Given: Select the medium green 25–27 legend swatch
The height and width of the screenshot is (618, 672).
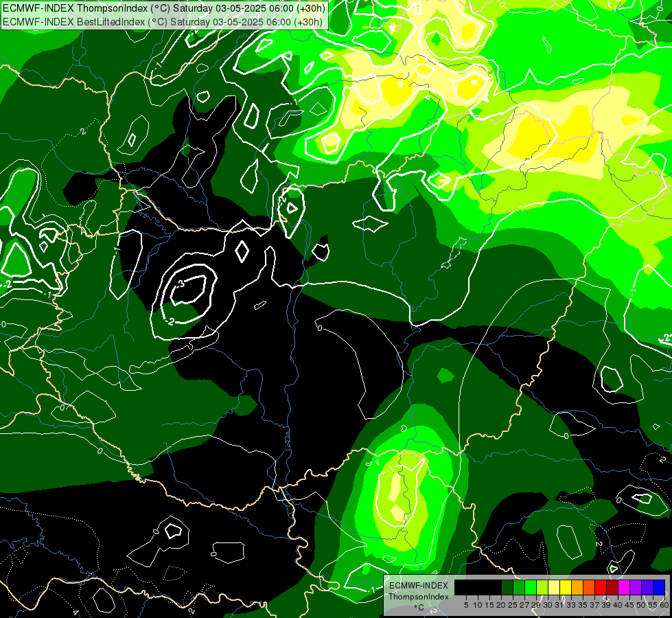Looking at the screenshot, I should [519, 587].
